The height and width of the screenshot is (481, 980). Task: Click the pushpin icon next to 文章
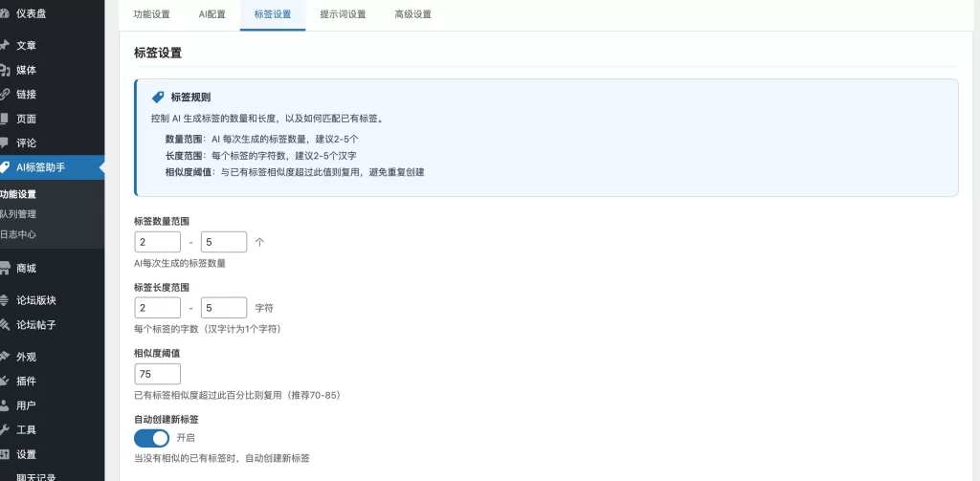(x=4, y=45)
